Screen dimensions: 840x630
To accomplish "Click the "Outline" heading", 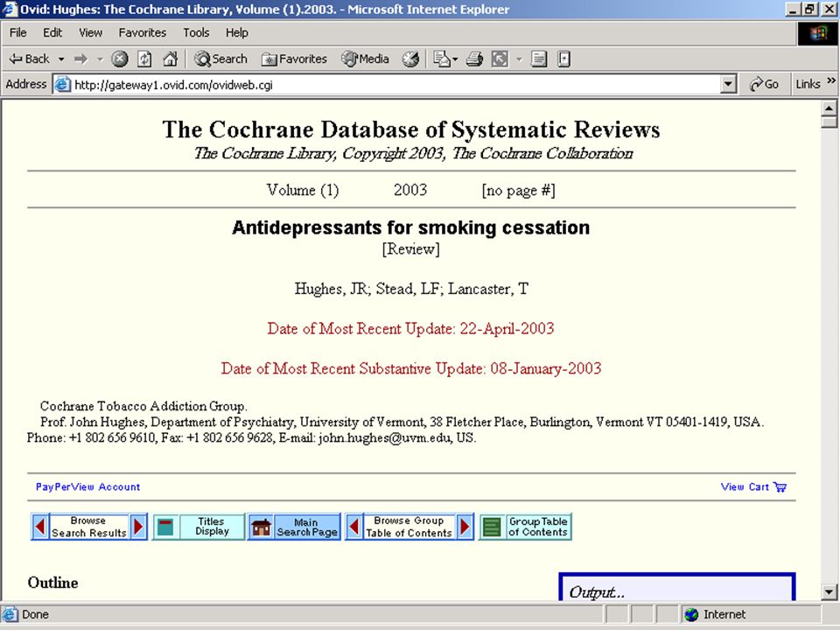I will click(53, 583).
